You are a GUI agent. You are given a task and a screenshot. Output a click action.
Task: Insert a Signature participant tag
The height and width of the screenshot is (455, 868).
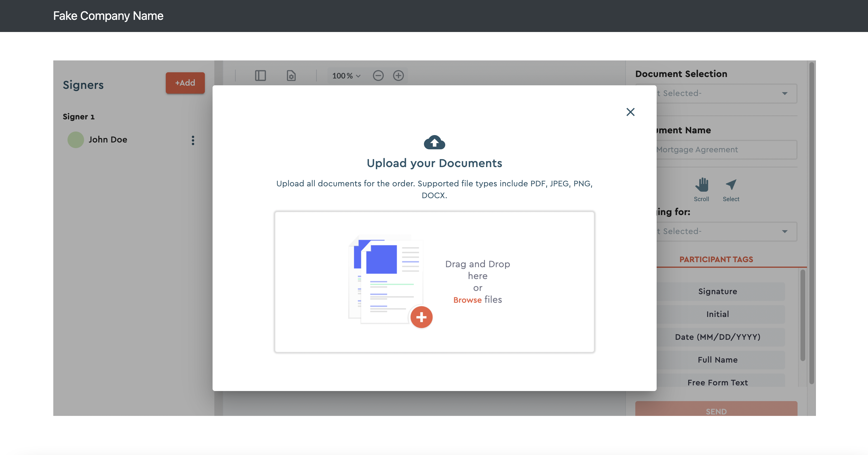click(717, 291)
